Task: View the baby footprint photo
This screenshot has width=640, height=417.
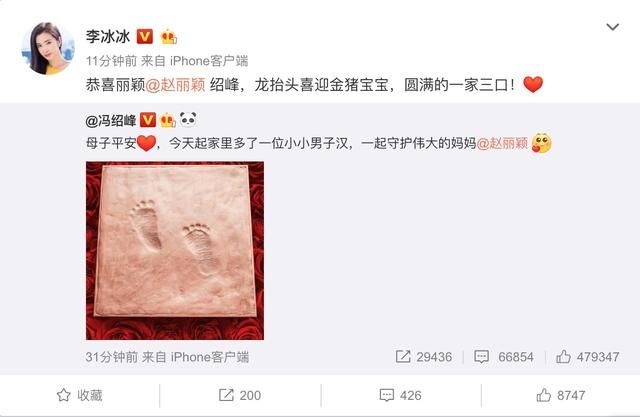Action: [175, 251]
